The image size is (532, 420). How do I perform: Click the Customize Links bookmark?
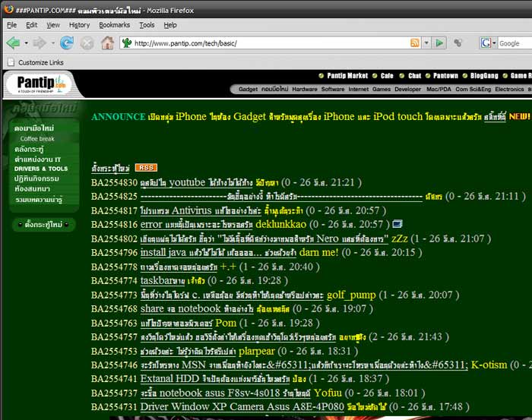[x=41, y=62]
